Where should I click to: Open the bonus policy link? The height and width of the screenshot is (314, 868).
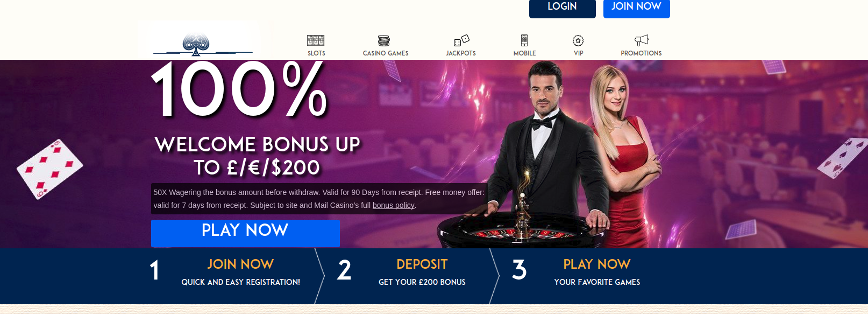click(x=394, y=205)
